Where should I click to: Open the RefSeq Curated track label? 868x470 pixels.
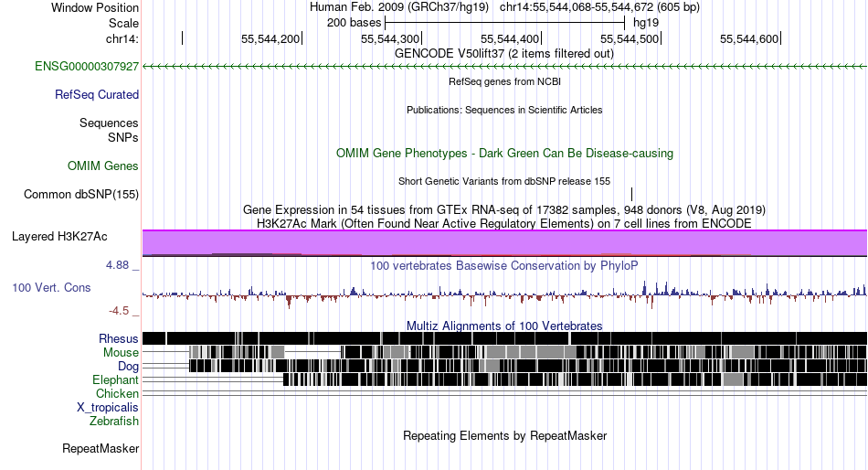(x=97, y=95)
